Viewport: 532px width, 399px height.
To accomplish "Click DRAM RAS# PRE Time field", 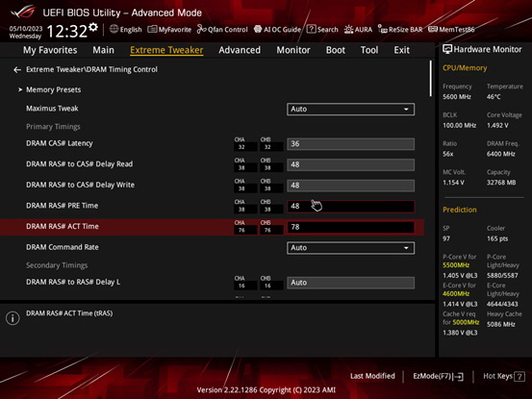I will tap(350, 206).
